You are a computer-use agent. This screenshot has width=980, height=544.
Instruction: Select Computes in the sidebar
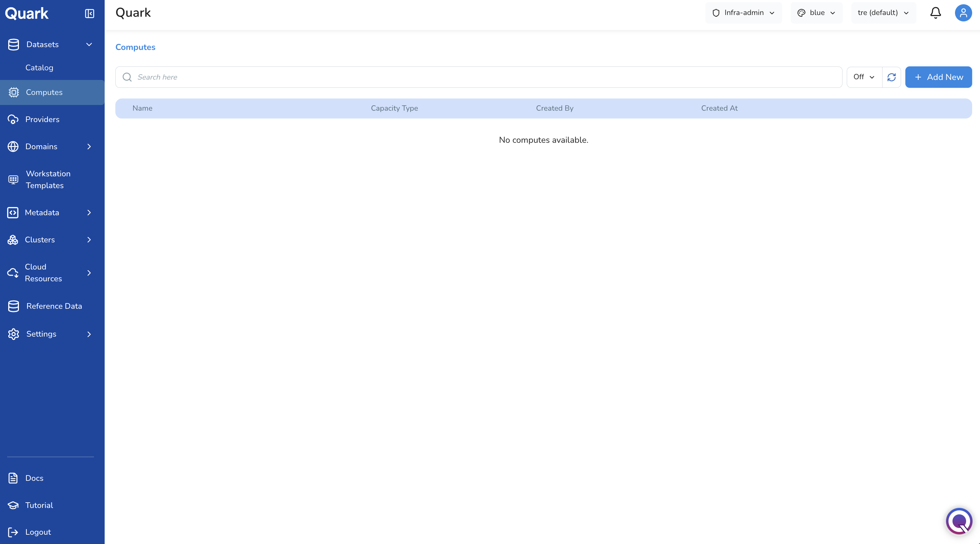(x=52, y=92)
